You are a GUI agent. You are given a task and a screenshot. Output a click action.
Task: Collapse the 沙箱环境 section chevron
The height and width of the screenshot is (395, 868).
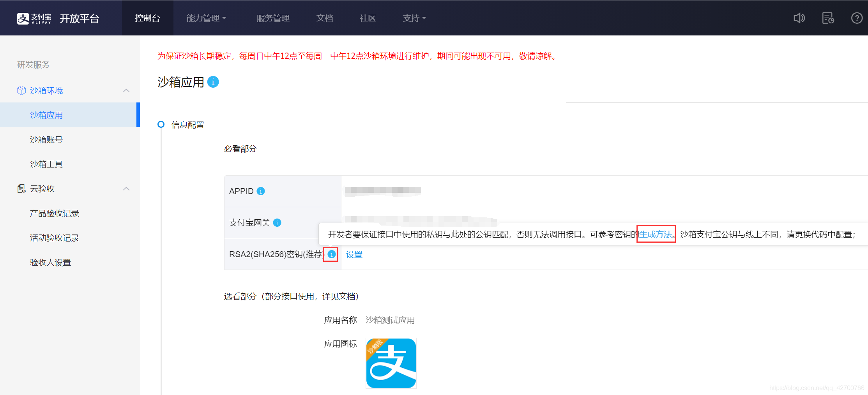click(126, 90)
